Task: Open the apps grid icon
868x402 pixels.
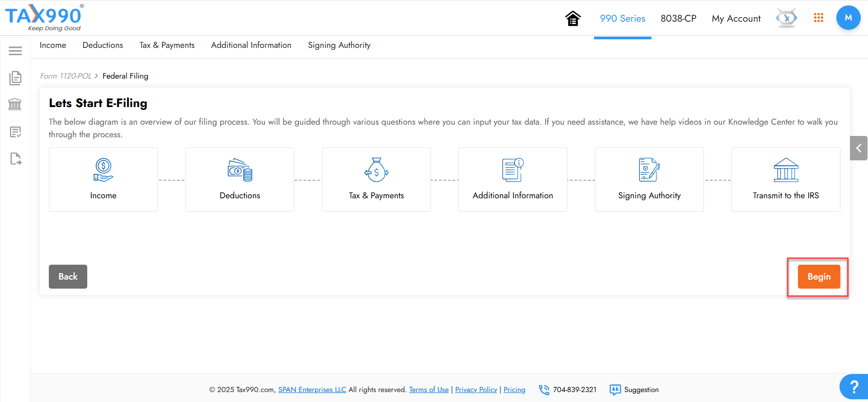Action: tap(818, 18)
